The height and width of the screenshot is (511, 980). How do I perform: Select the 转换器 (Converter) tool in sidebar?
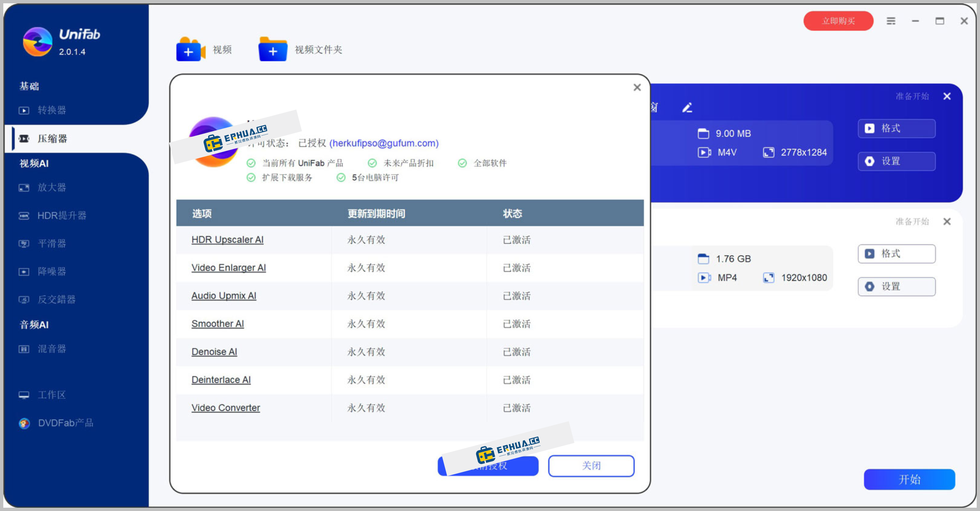pos(52,110)
